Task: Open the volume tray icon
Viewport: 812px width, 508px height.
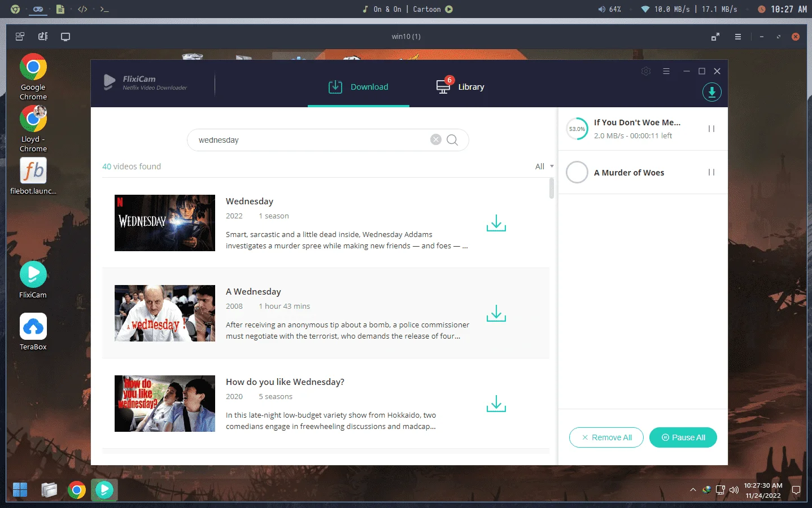Action: [x=734, y=490]
